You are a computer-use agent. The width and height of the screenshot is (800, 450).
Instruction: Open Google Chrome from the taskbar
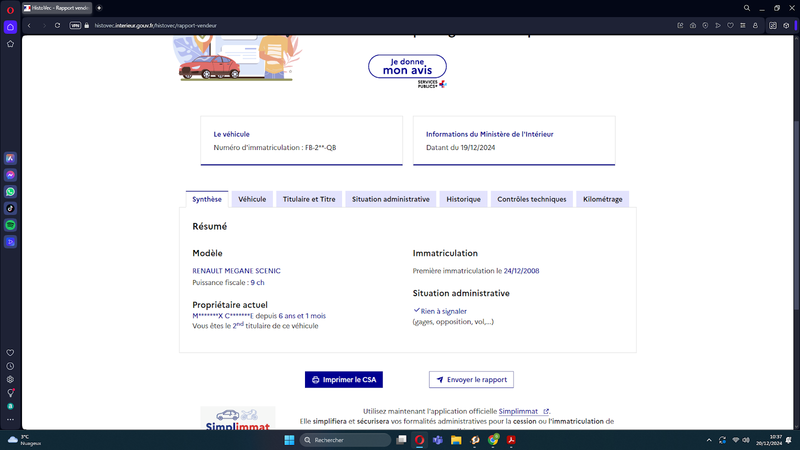493,440
